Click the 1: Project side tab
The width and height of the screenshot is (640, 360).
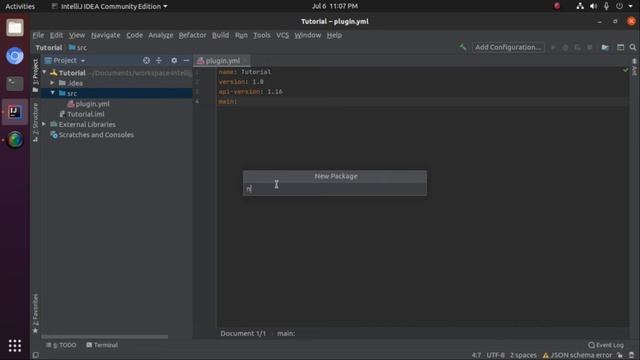click(x=36, y=75)
